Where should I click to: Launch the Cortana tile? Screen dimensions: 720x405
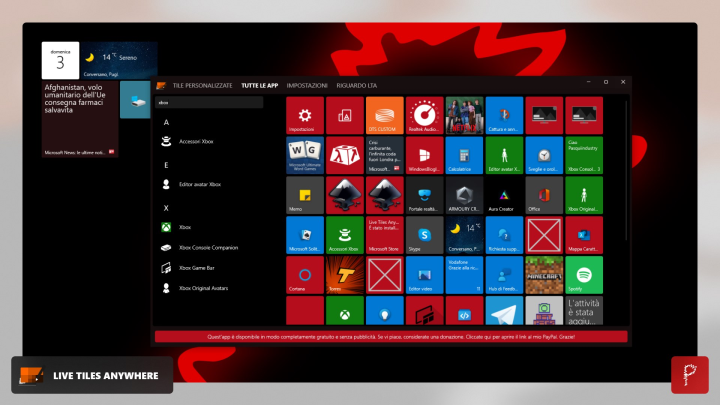pyautogui.click(x=305, y=275)
